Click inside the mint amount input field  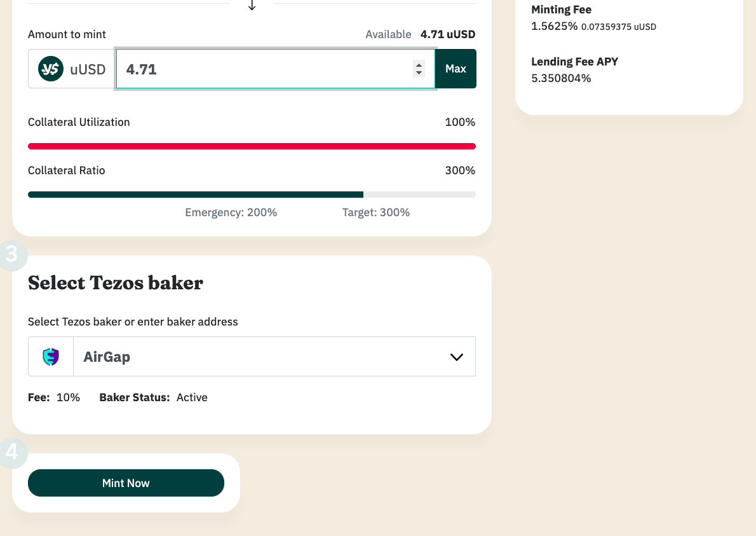[254, 69]
